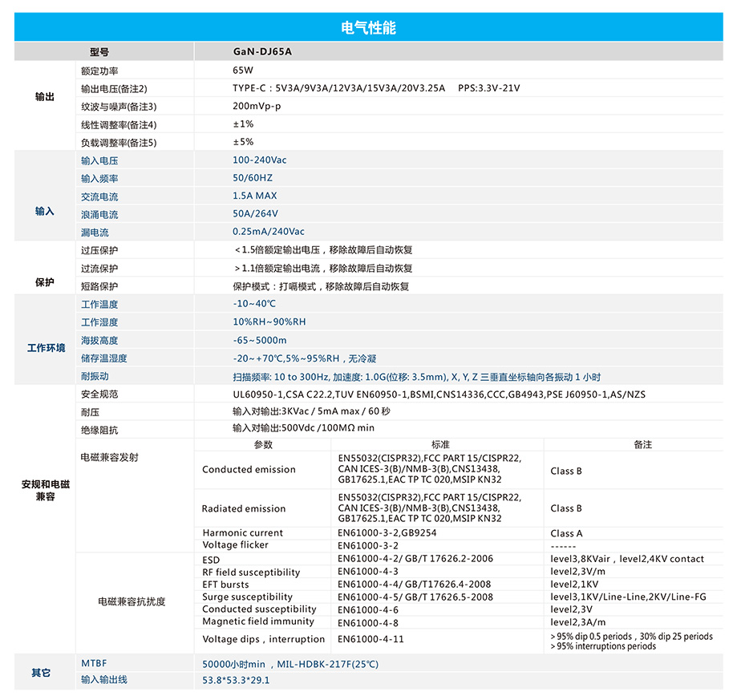Click the 参数 column header
The width and height of the screenshot is (733, 700).
coord(263,444)
